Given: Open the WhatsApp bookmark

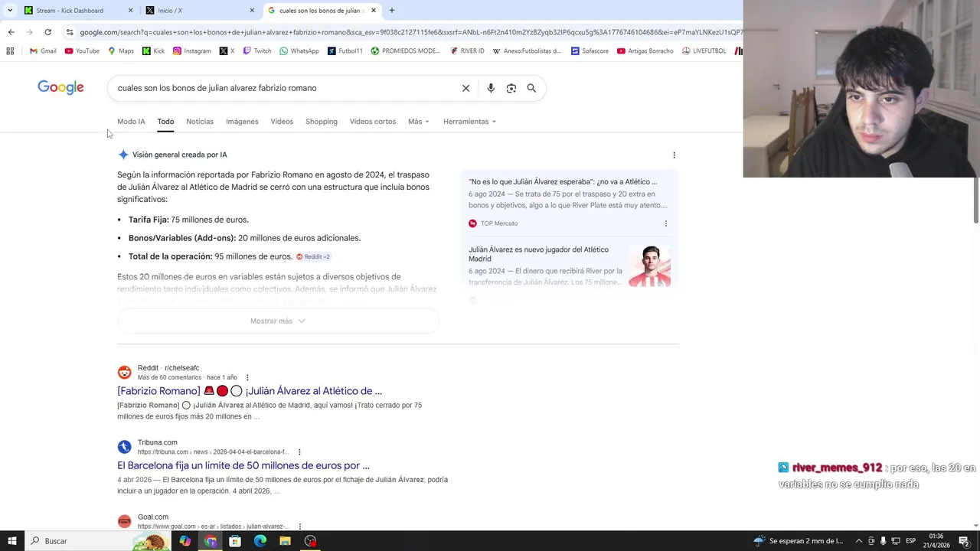Looking at the screenshot, I should pyautogui.click(x=299, y=51).
